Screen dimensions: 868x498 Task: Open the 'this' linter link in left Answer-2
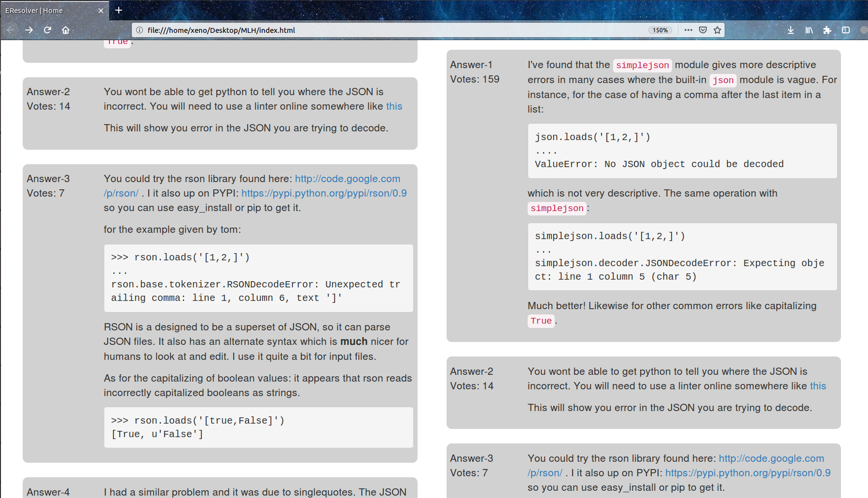pyautogui.click(x=394, y=106)
